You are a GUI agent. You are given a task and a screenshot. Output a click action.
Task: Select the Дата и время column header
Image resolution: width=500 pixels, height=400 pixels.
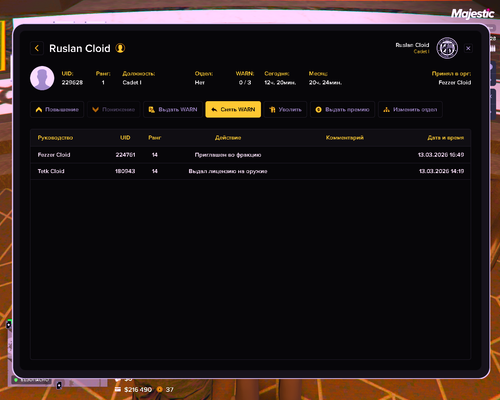click(x=446, y=138)
